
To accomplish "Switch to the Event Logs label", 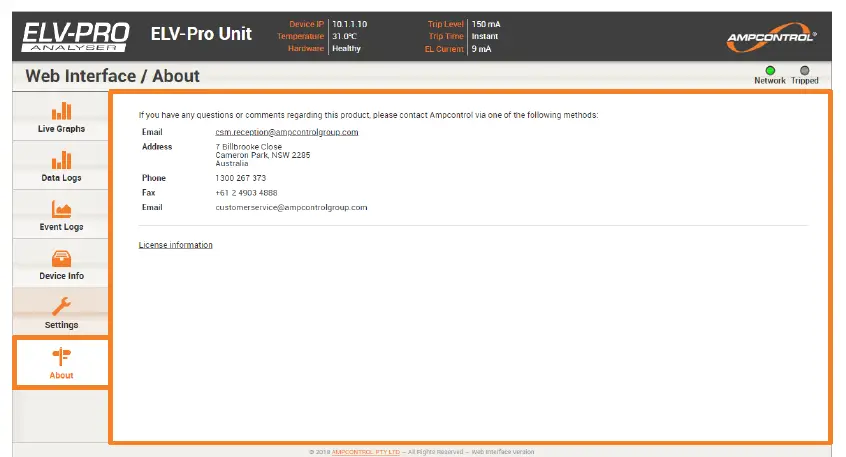I will click(62, 227).
